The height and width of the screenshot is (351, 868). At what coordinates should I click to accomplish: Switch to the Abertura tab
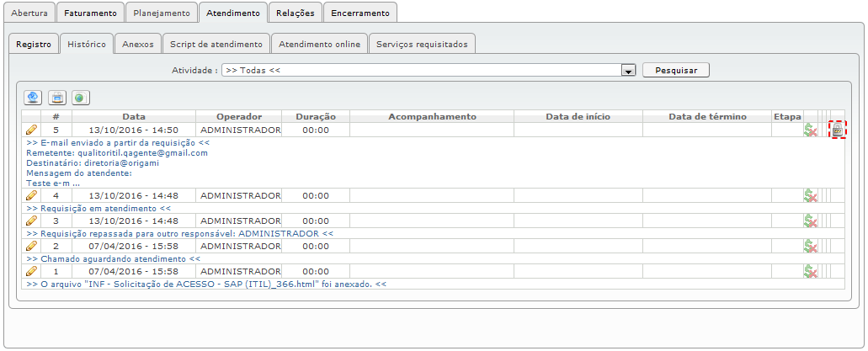(x=30, y=13)
